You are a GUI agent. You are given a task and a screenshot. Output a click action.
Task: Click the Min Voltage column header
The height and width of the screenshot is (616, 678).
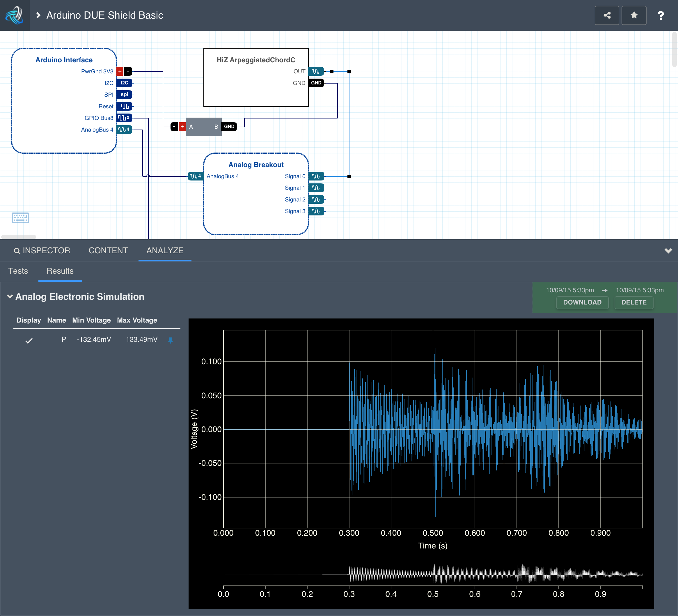91,320
